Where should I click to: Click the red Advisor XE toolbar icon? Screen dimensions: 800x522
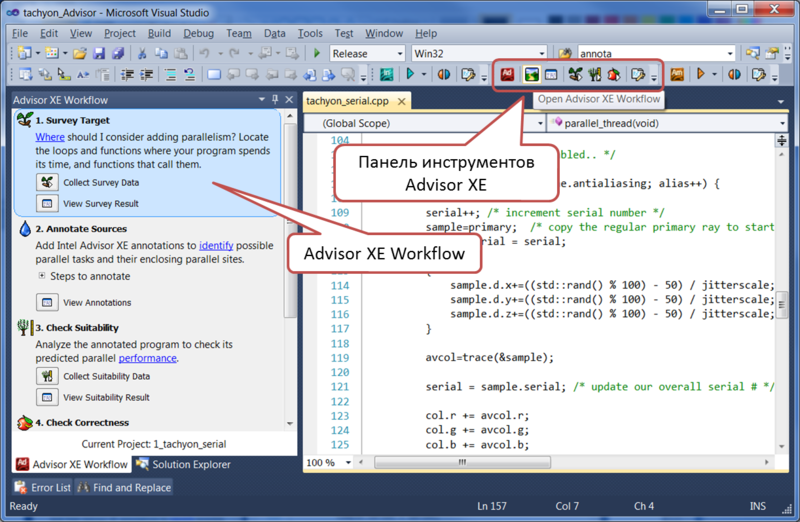507,74
